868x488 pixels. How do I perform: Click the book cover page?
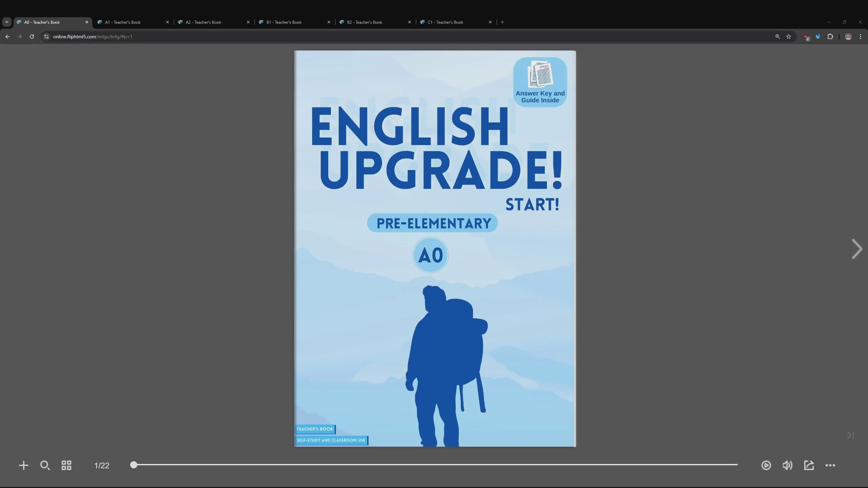[x=435, y=248]
